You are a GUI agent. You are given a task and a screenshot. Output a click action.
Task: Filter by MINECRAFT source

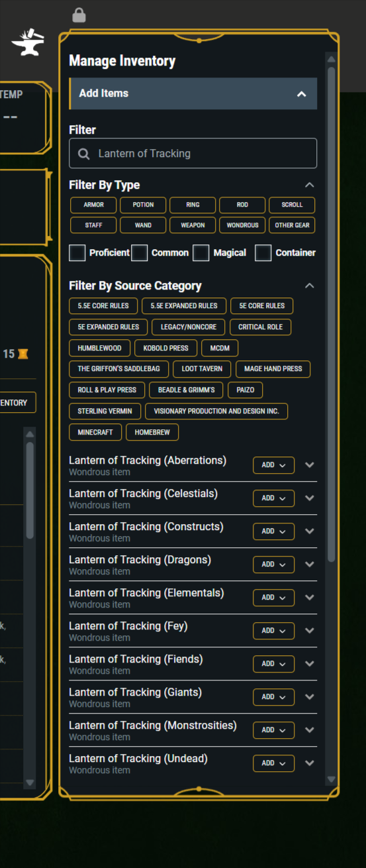tap(95, 433)
